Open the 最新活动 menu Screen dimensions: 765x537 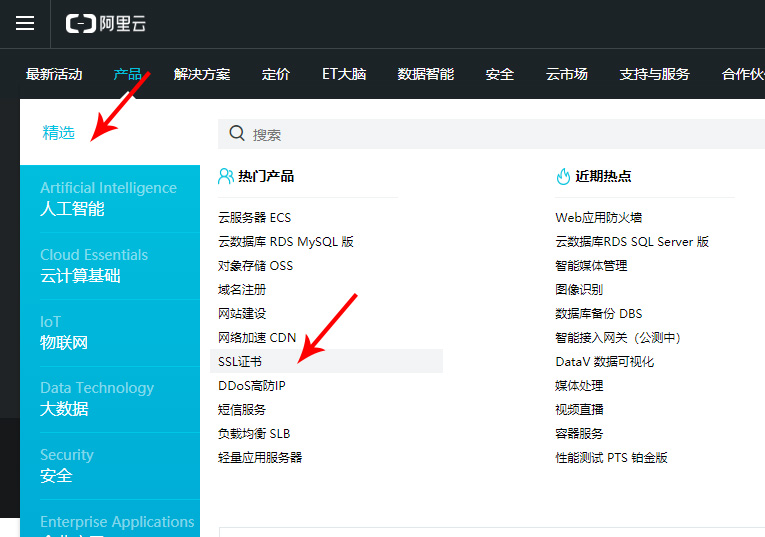tap(54, 74)
